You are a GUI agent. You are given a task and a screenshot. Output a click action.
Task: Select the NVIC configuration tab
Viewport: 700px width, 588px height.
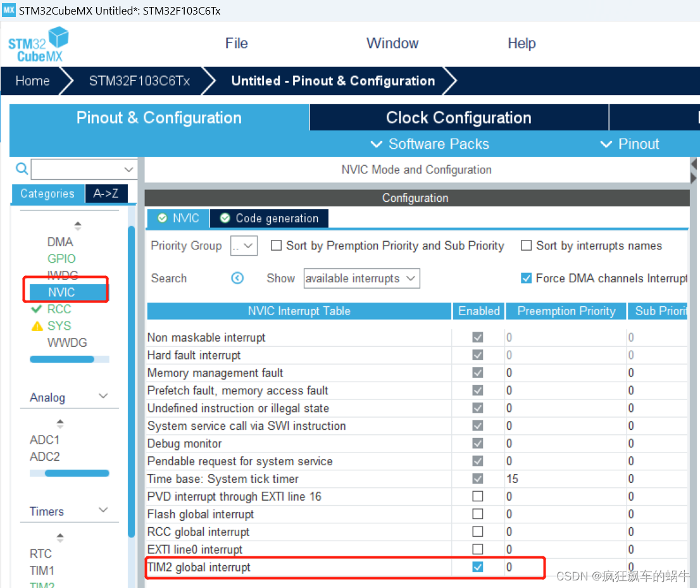pos(178,218)
